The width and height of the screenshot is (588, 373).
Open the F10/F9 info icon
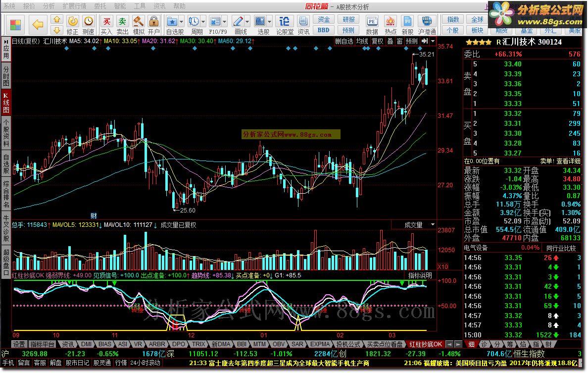coord(215,21)
